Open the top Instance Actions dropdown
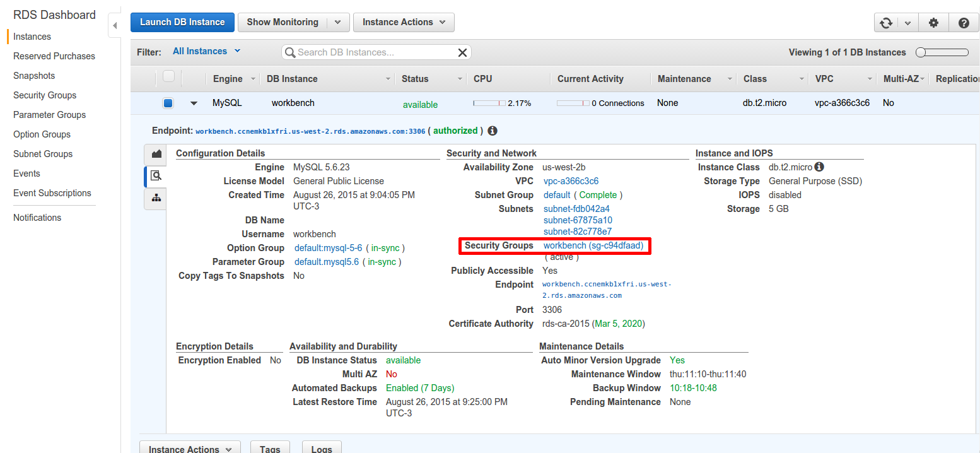The width and height of the screenshot is (980, 453). click(404, 22)
